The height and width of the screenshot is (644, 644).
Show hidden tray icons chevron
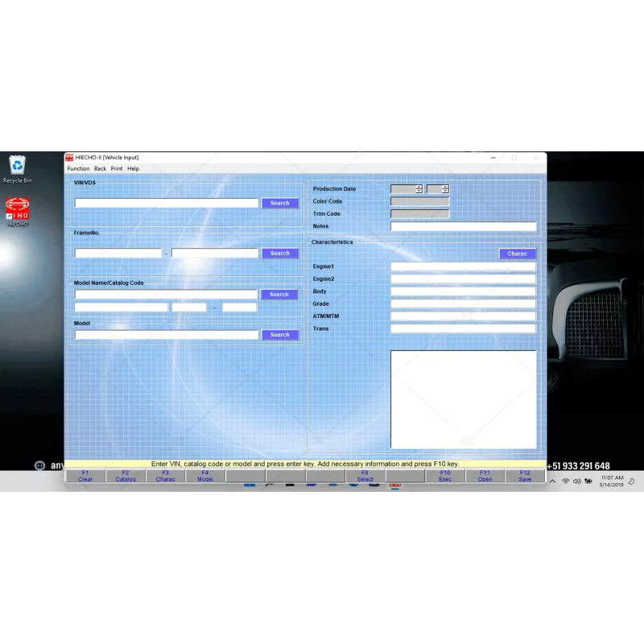(x=554, y=481)
